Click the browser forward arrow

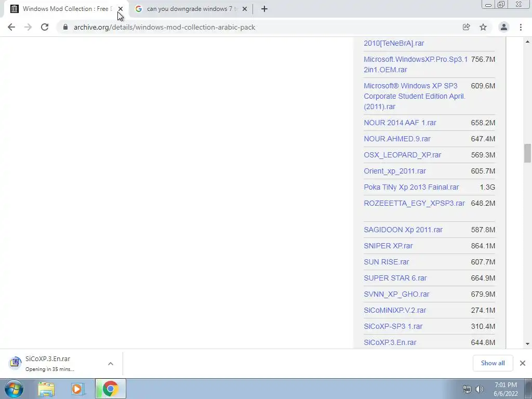pos(28,27)
